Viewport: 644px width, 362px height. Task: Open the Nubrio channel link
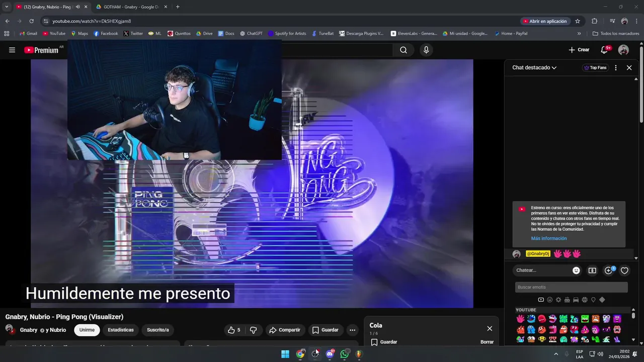tap(58, 330)
